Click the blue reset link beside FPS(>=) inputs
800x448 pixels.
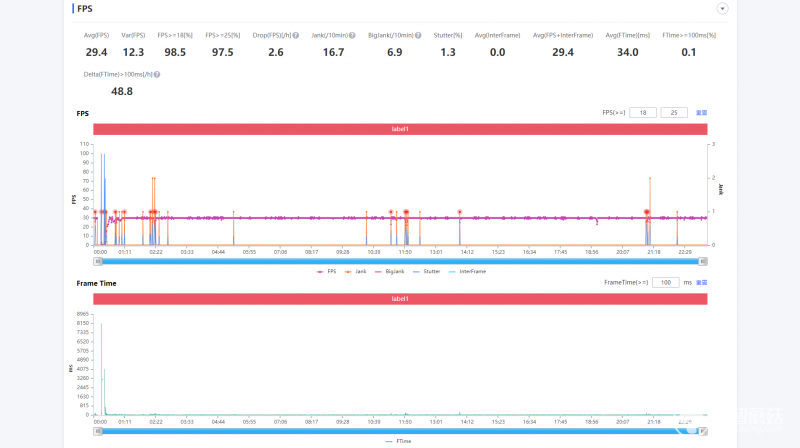click(x=702, y=113)
